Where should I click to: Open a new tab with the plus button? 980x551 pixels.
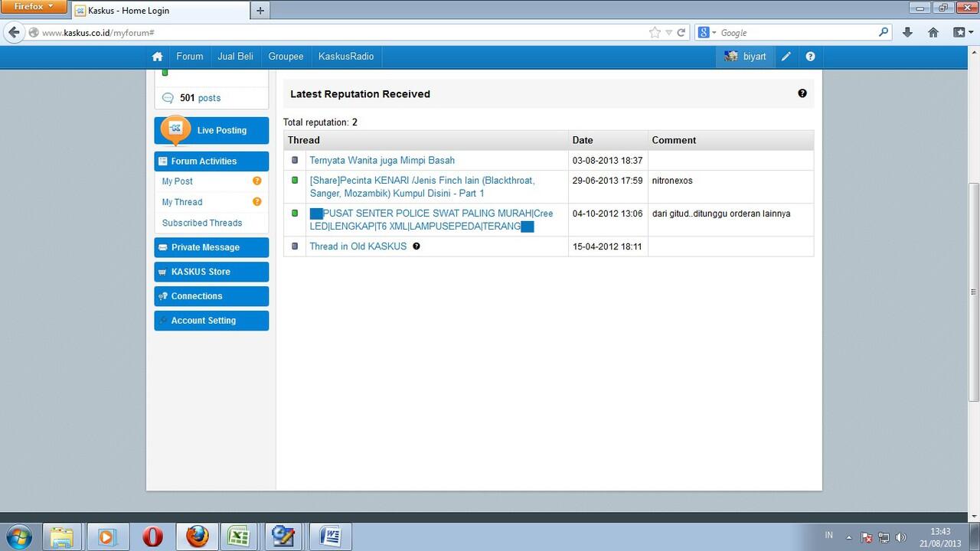[260, 11]
